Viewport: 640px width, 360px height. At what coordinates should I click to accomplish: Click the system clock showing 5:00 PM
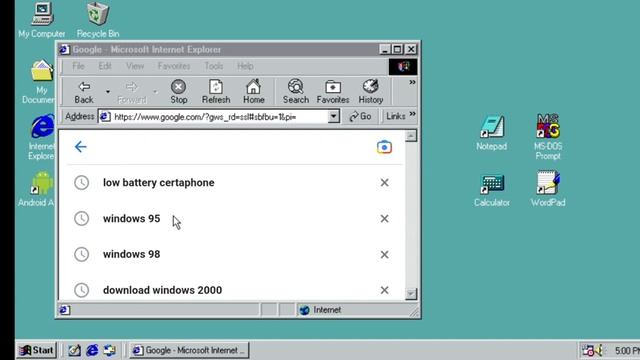[x=627, y=350]
